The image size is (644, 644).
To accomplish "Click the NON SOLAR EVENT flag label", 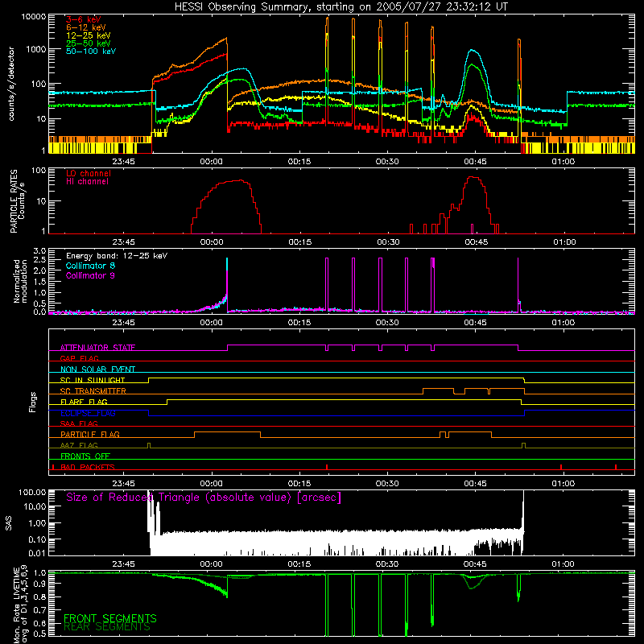I will click(x=97, y=369).
